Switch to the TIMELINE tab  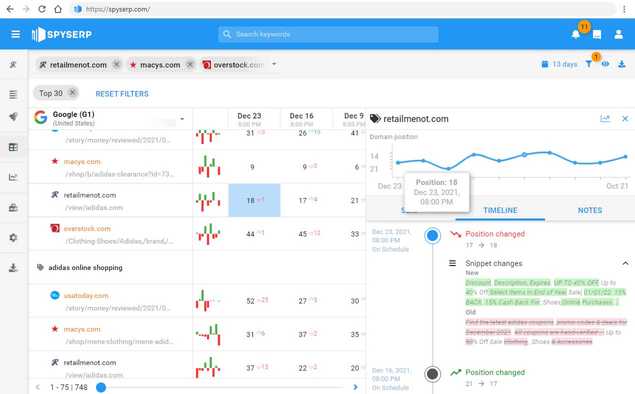click(500, 210)
